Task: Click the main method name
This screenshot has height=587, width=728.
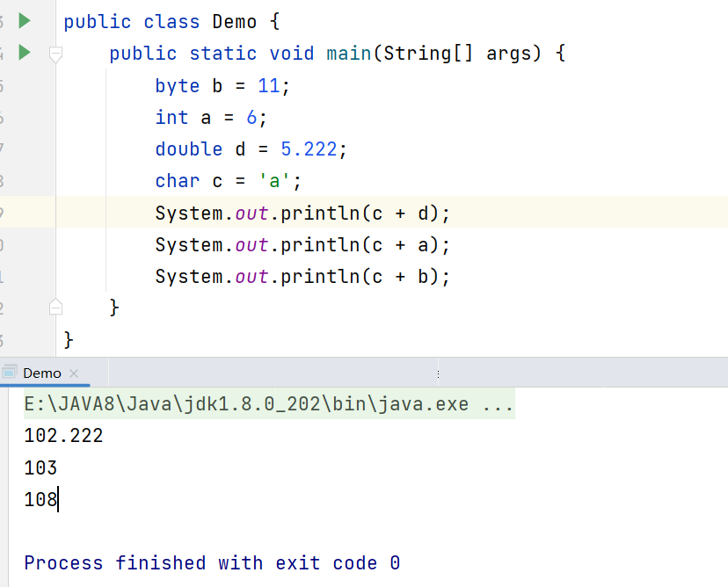Action: point(349,54)
